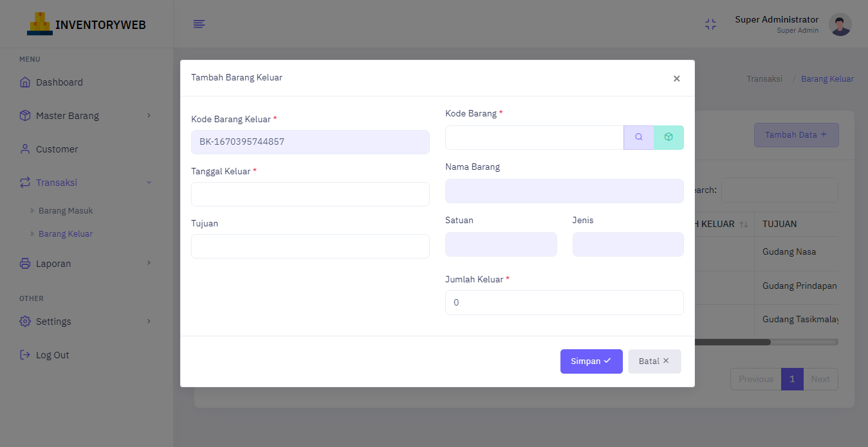Click the Settings gear icon
The image size is (868, 447).
coord(25,322)
